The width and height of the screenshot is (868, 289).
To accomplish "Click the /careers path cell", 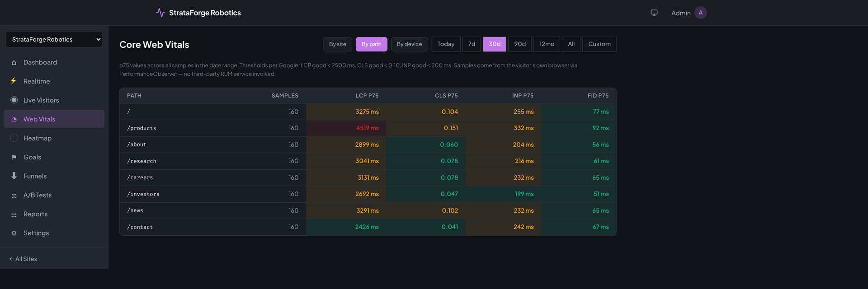I will pyautogui.click(x=140, y=177).
